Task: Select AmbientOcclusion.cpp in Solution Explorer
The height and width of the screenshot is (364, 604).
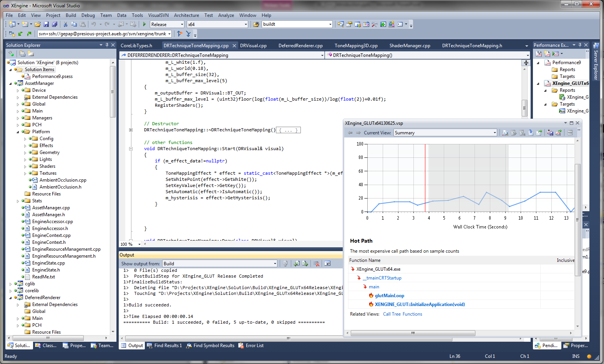Action: point(63,180)
